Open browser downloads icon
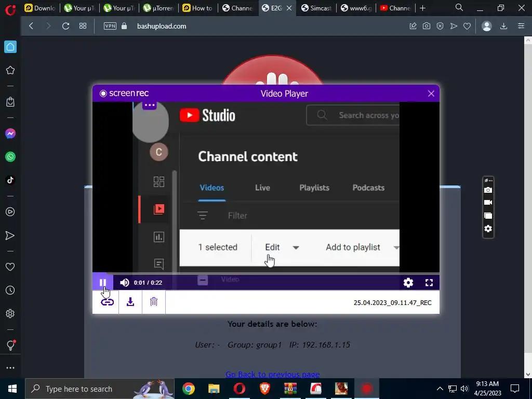 [504, 26]
